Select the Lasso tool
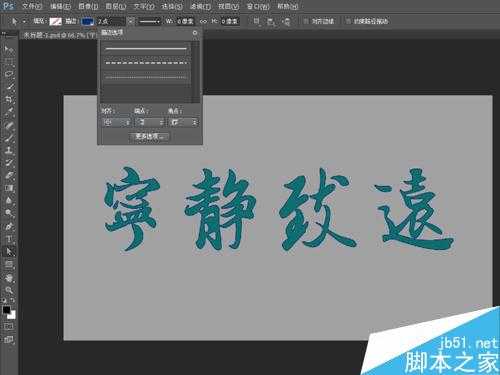The image size is (500, 375). [9, 74]
